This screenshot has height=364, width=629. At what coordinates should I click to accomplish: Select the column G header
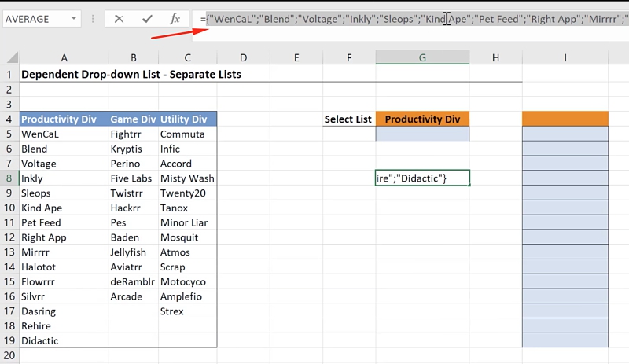[x=422, y=57]
